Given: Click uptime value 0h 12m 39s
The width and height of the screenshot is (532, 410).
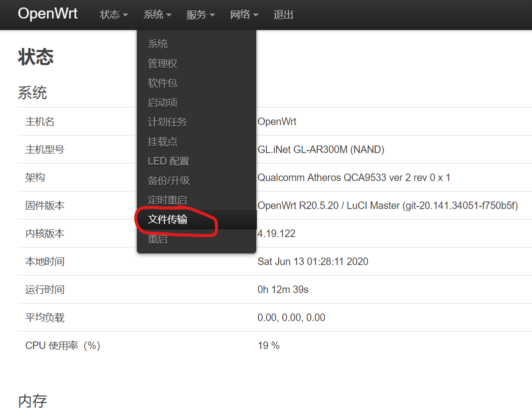Looking at the screenshot, I should coord(283,289).
